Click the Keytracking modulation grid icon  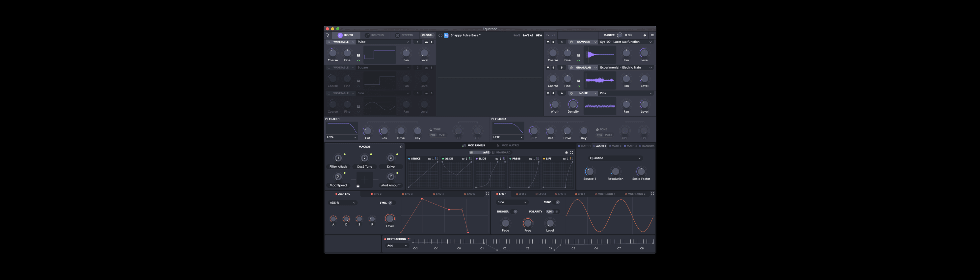click(409, 239)
